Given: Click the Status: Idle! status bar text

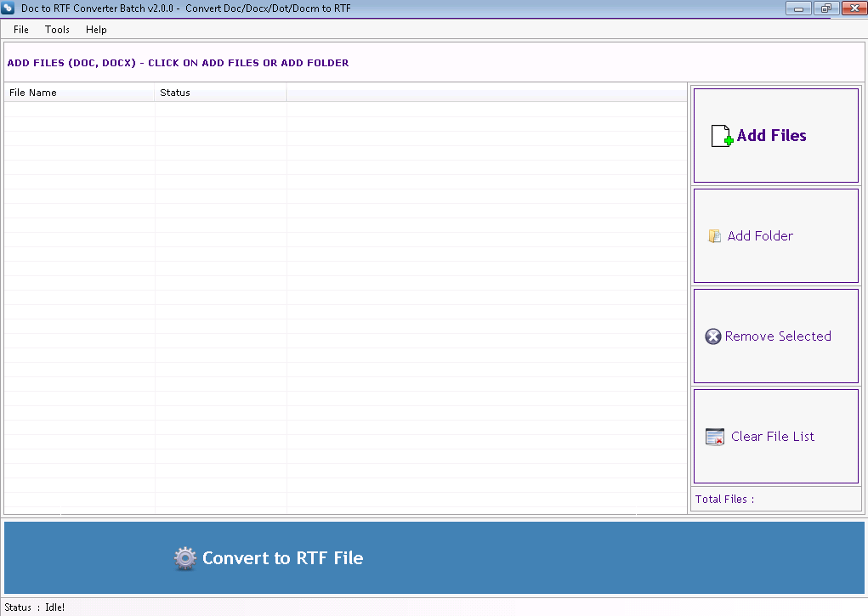Looking at the screenshot, I should 34,608.
